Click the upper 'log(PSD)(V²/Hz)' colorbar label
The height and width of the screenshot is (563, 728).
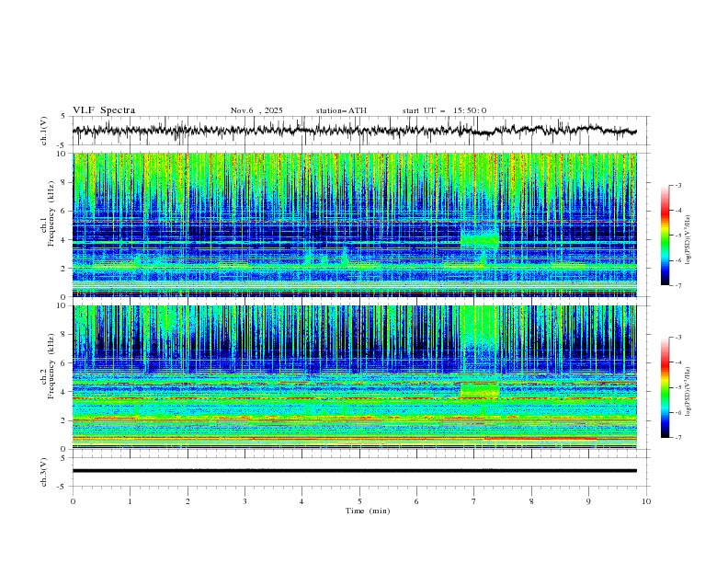click(x=688, y=240)
